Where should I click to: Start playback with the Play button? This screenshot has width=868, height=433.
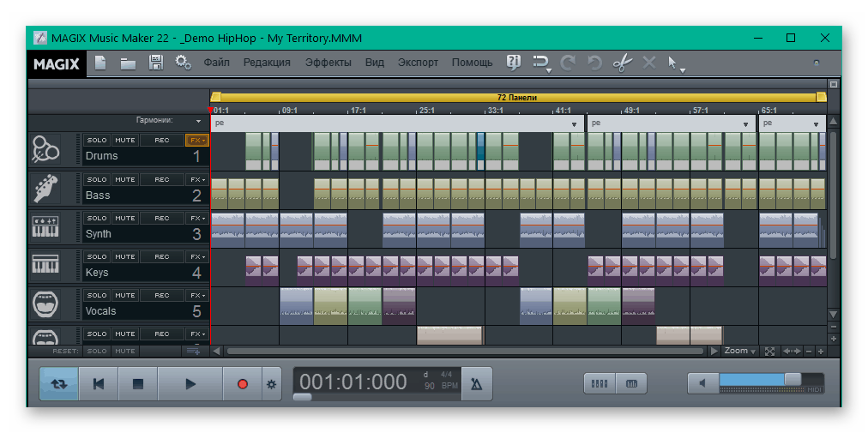pyautogui.click(x=190, y=384)
